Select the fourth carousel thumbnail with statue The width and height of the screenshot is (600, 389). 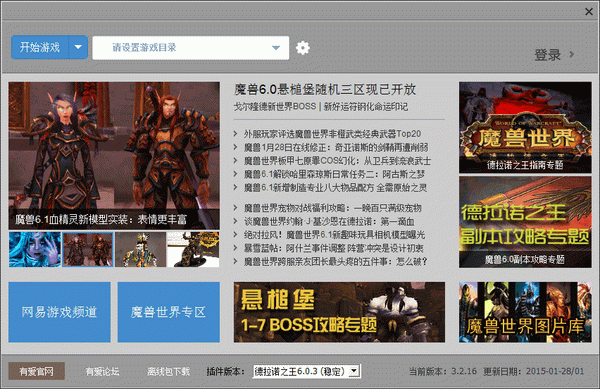(x=193, y=249)
